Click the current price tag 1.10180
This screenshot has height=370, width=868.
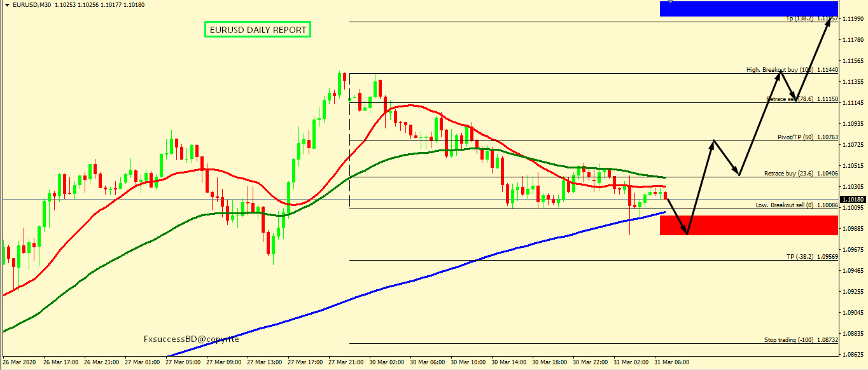853,200
